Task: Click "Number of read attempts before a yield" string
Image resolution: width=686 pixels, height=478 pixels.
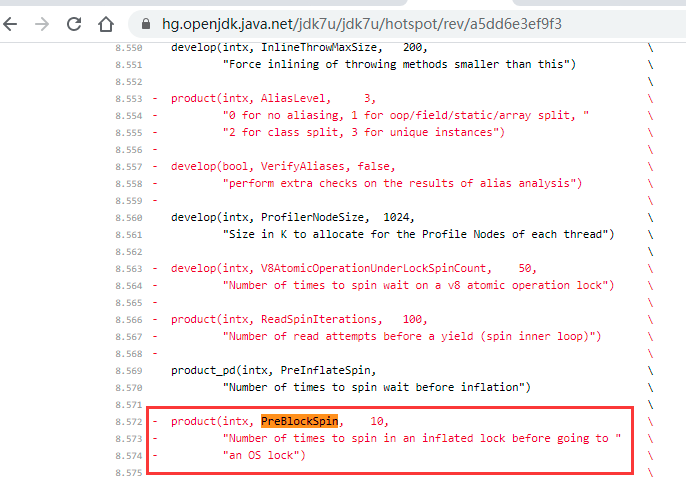Action: coord(412,336)
